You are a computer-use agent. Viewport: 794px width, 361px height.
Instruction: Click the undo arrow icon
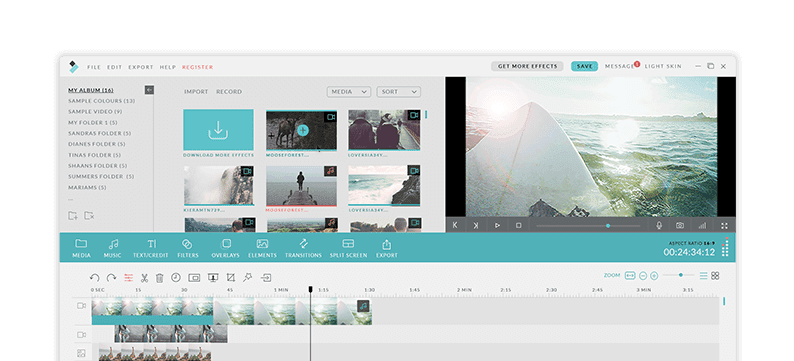pyautogui.click(x=95, y=277)
